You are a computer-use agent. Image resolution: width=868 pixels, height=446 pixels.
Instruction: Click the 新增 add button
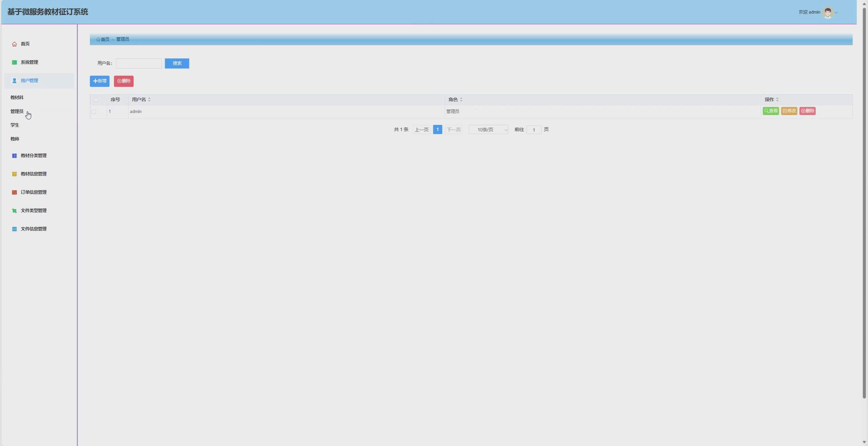100,81
